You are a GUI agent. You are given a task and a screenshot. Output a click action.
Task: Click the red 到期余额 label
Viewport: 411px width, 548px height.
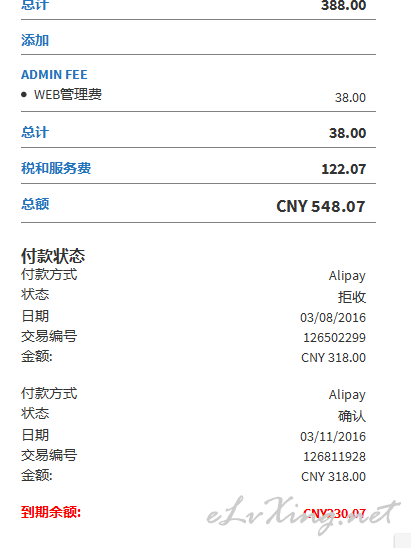[x=51, y=512]
